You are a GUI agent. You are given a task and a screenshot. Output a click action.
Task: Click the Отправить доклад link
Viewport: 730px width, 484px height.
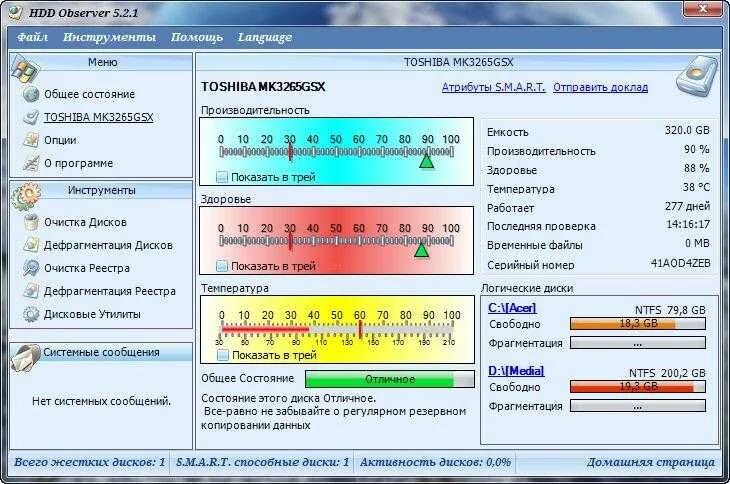coord(601,87)
